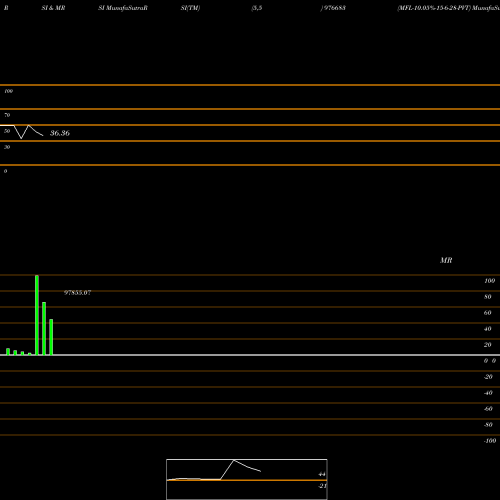
Task: Click the mini chart line peak at bottom
Action: (234, 460)
